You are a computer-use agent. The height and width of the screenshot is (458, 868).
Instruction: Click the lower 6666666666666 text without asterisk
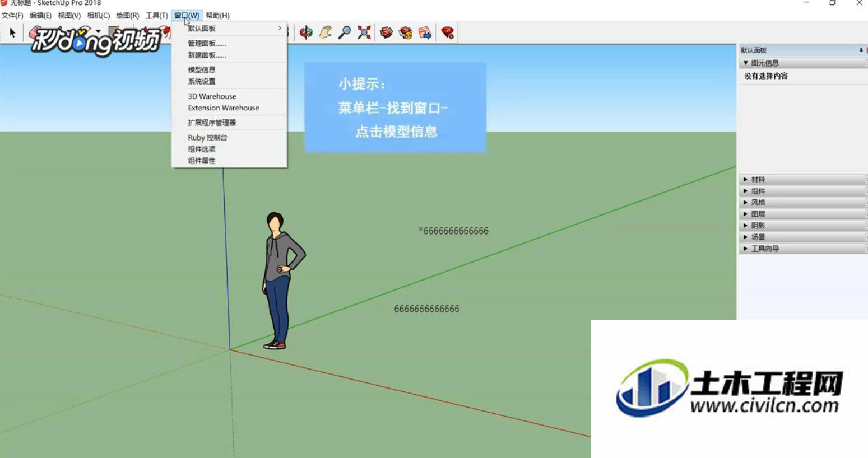[x=427, y=309]
